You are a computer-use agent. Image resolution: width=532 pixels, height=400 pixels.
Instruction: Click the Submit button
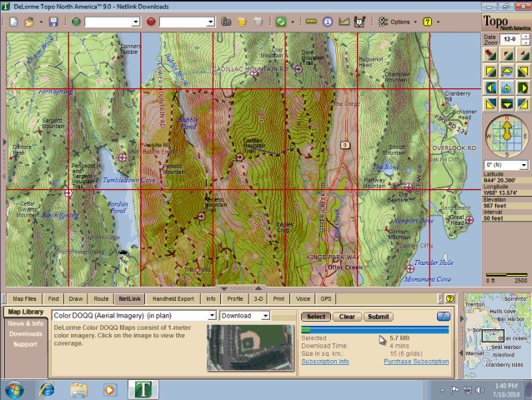379,317
